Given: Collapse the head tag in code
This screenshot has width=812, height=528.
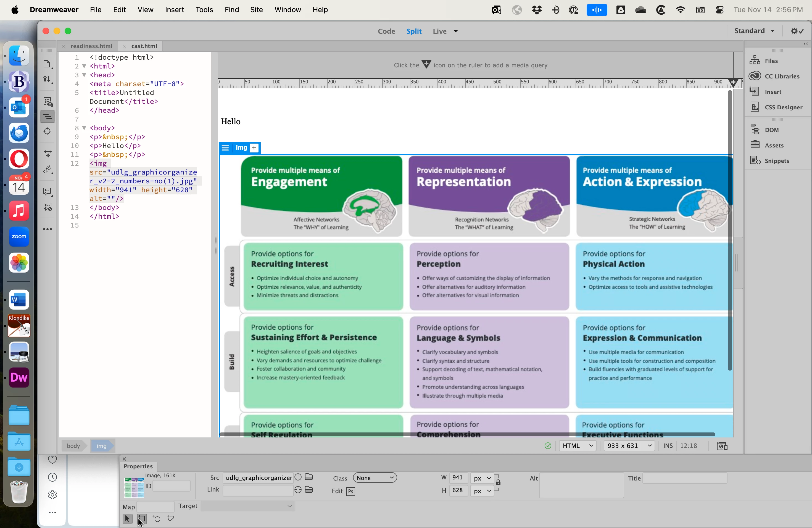Looking at the screenshot, I should click(x=84, y=75).
